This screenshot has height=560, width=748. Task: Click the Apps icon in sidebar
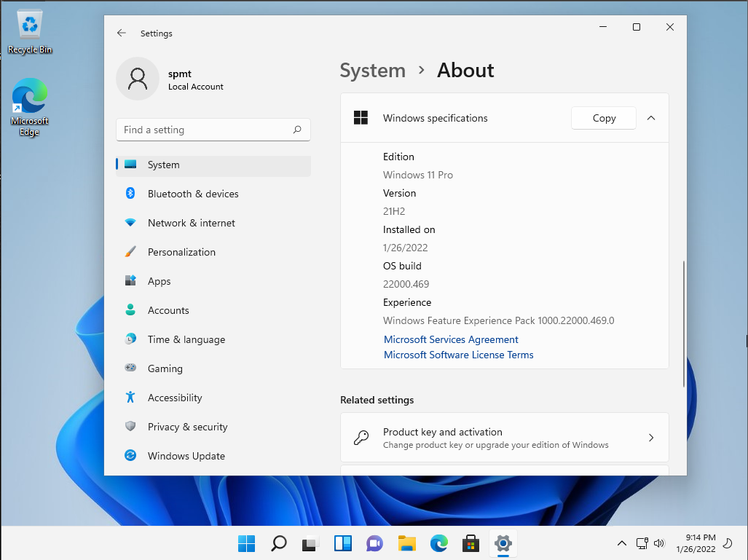tap(130, 281)
